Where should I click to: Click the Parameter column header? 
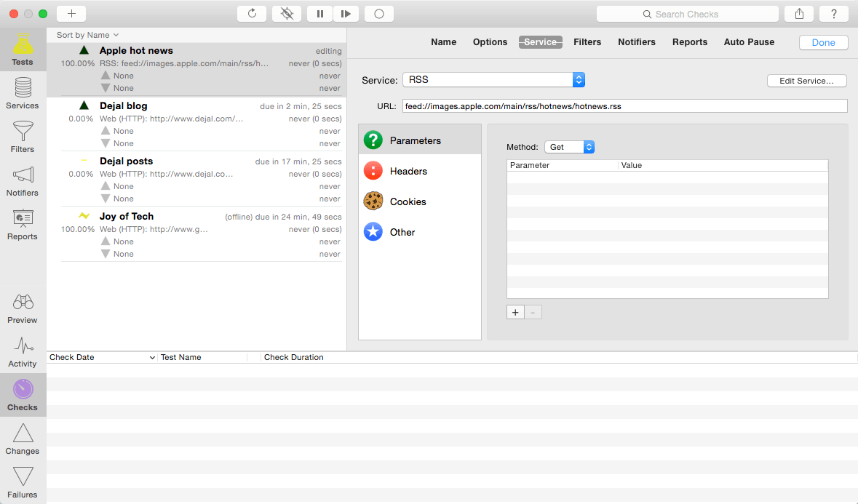point(563,165)
